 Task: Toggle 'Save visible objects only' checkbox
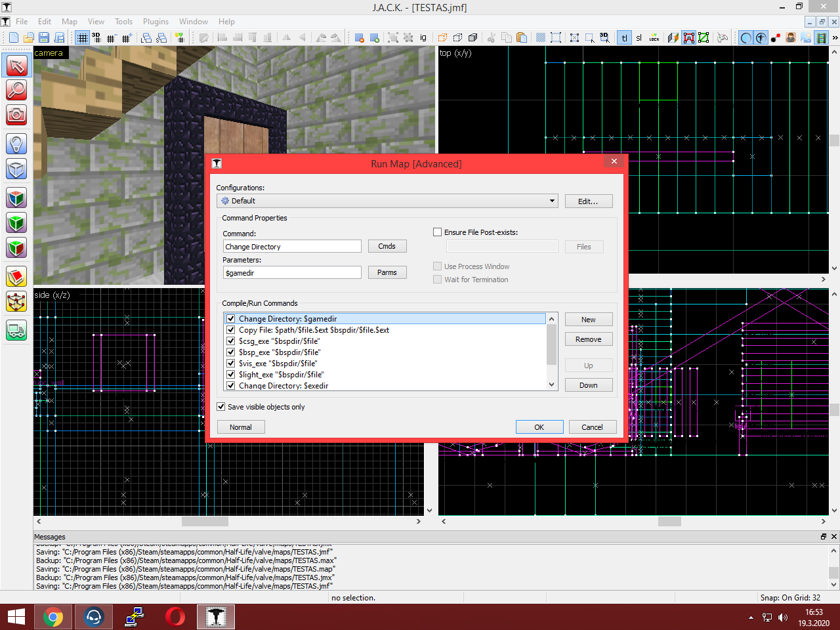(x=221, y=407)
